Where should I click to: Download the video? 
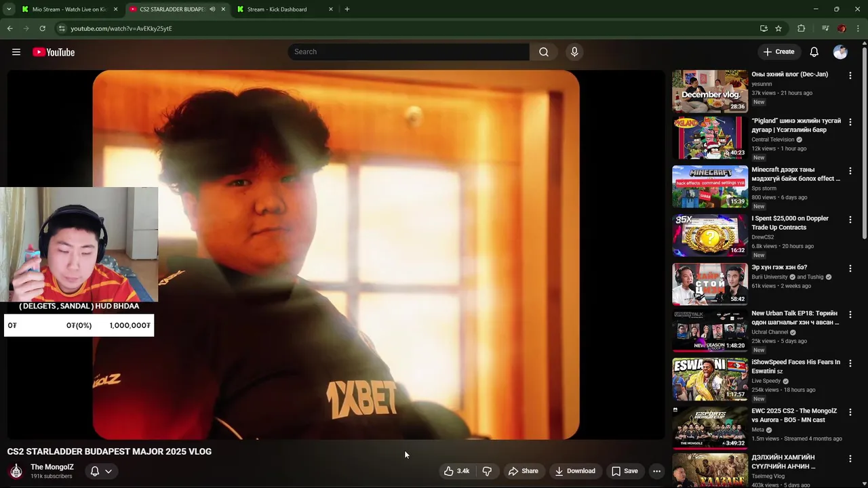point(574,471)
